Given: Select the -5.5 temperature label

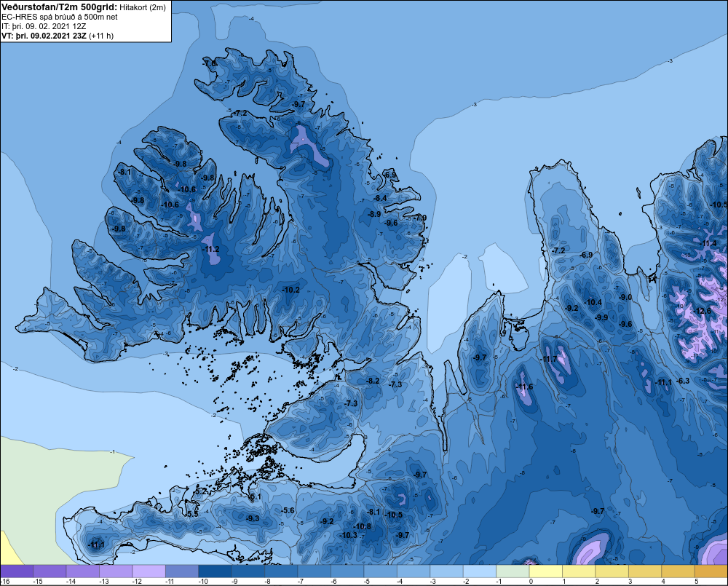Looking at the screenshot, I should [x=192, y=514].
